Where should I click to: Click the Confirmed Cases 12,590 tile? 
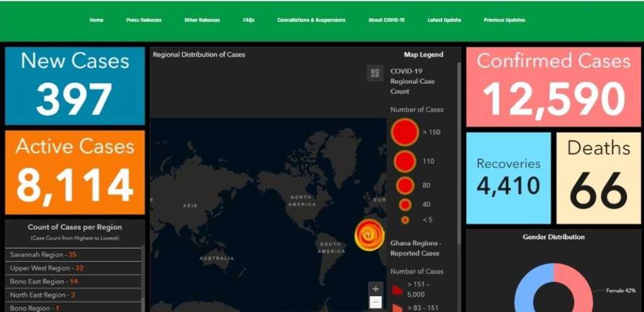point(553,87)
